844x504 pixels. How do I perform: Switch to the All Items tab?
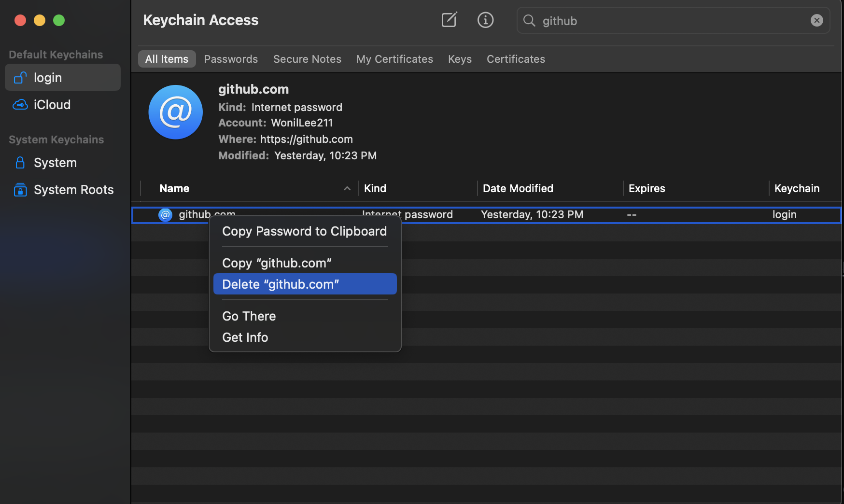tap(167, 59)
